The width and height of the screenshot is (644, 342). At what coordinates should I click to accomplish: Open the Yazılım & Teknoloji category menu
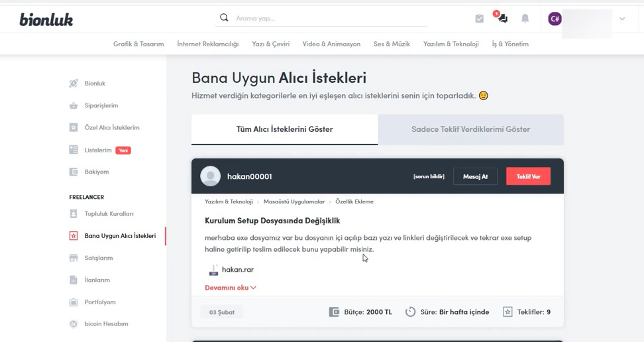451,44
